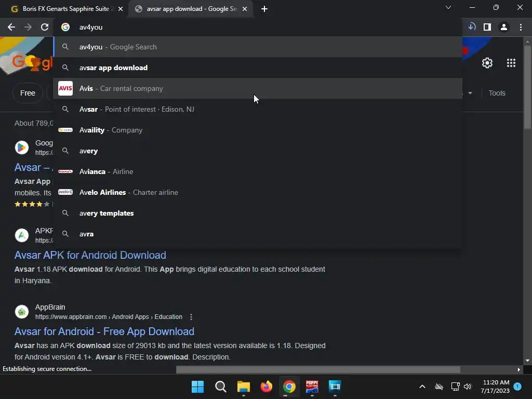Select the Avis Car rental company suggestion
Viewport: 532px width, 399px height.
[x=258, y=88]
